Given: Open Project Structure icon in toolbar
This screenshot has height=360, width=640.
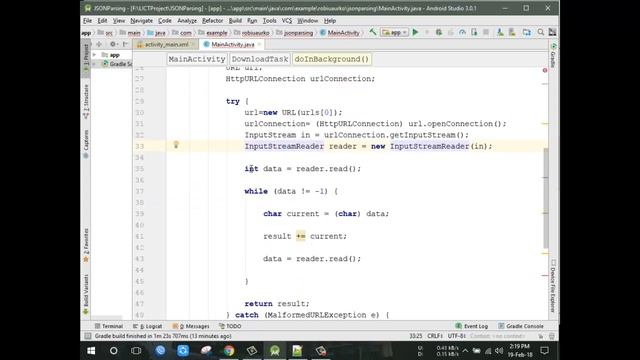Looking at the screenshot, I should click(x=527, y=32).
